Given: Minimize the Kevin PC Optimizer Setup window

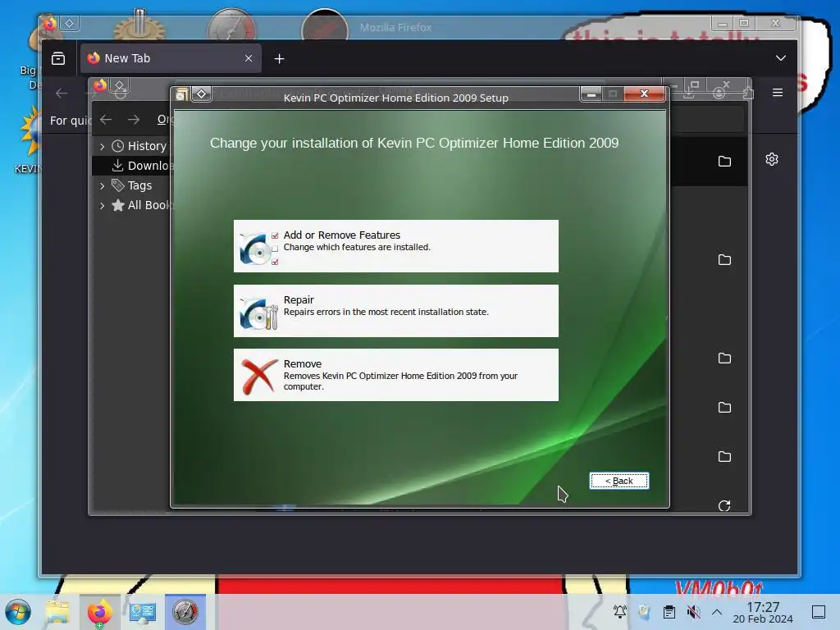Looking at the screenshot, I should (x=591, y=94).
